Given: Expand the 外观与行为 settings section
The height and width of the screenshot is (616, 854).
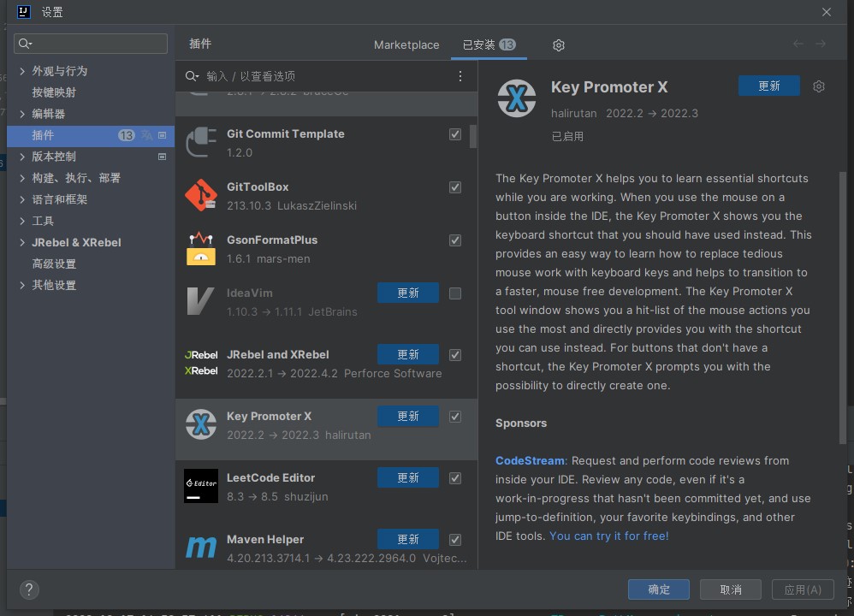Looking at the screenshot, I should click(21, 71).
